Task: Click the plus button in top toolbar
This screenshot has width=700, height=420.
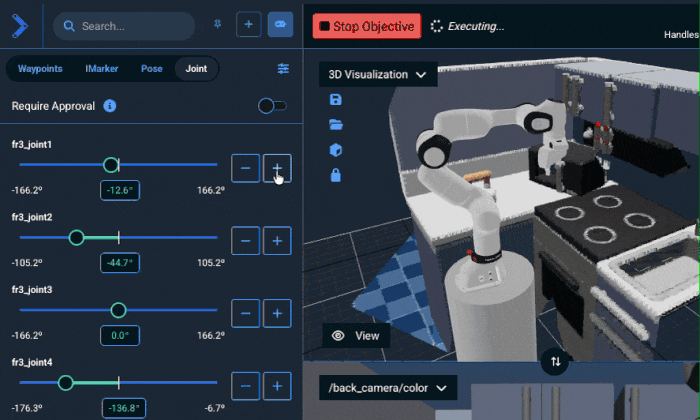Action: [249, 25]
